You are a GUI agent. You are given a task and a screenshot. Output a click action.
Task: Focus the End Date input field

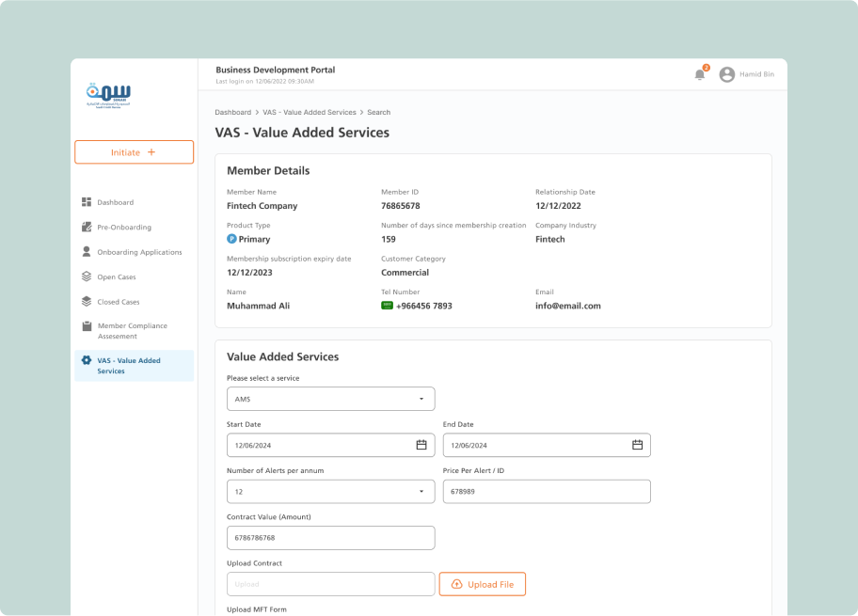pos(547,445)
